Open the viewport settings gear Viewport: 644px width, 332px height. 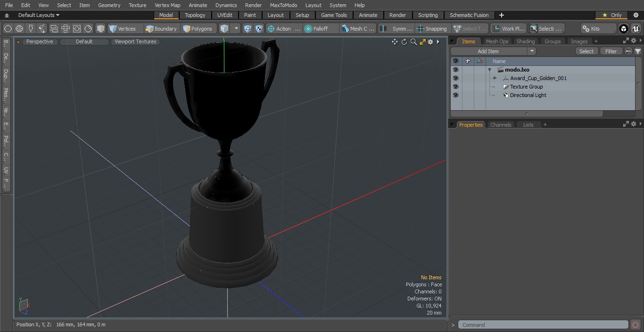tap(430, 42)
